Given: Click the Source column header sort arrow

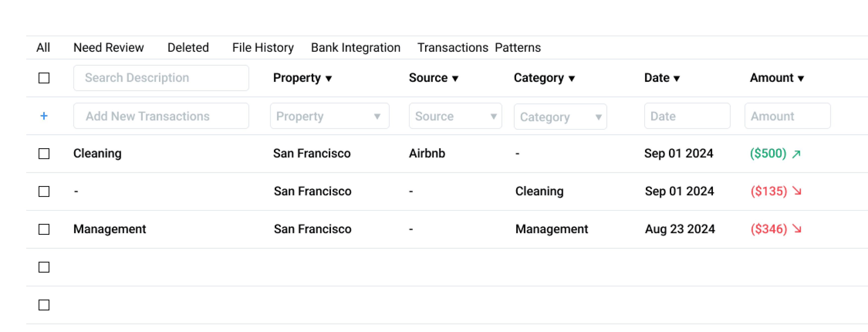Looking at the screenshot, I should 455,79.
